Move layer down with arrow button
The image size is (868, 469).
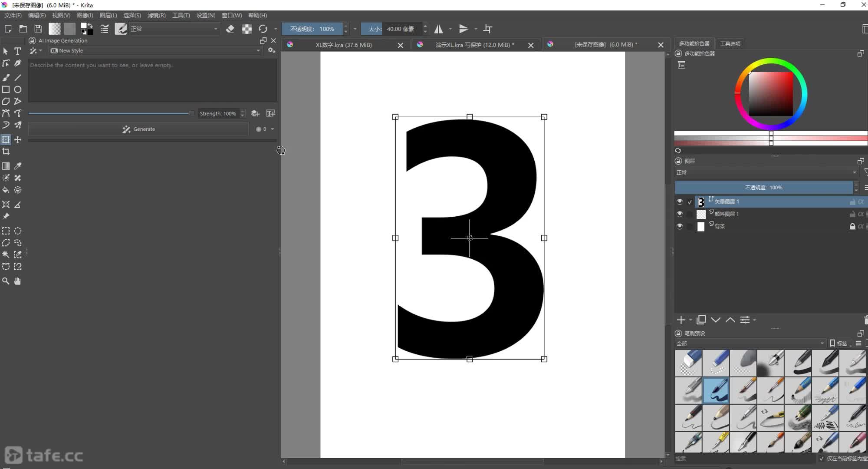pos(716,320)
